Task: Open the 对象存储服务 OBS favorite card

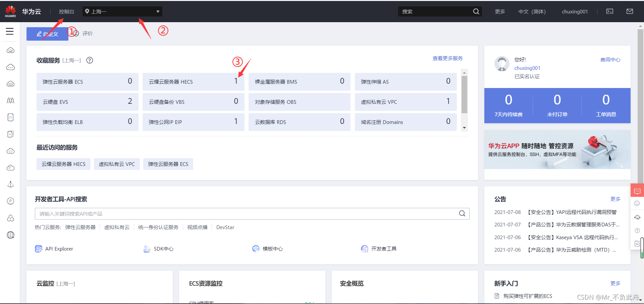Action: pyautogui.click(x=300, y=102)
